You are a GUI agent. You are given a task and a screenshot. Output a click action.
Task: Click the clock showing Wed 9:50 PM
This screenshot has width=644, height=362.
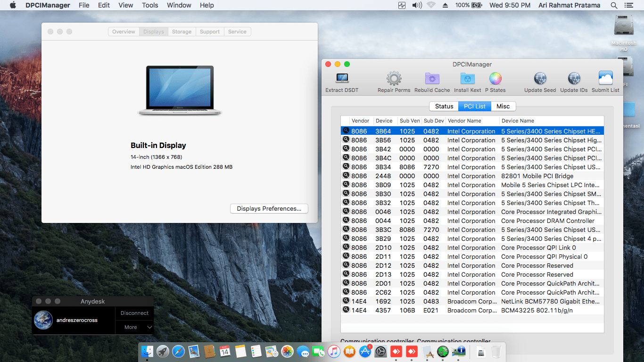[x=510, y=5]
